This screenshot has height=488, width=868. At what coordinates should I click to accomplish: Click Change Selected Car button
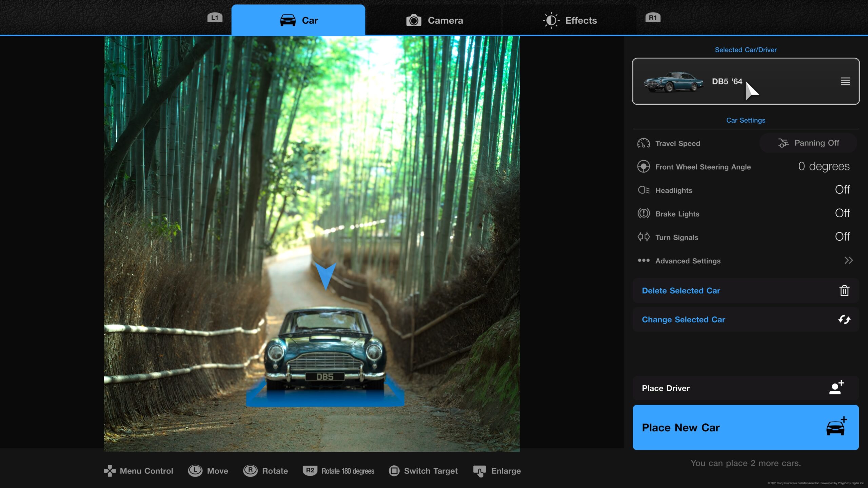tap(746, 320)
